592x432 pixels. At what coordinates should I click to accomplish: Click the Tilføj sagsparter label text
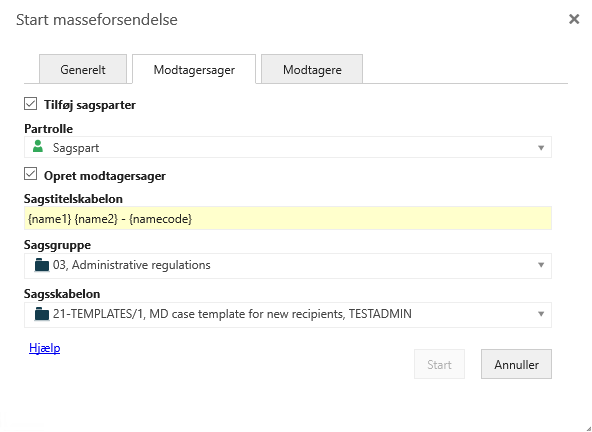pyautogui.click(x=90, y=105)
